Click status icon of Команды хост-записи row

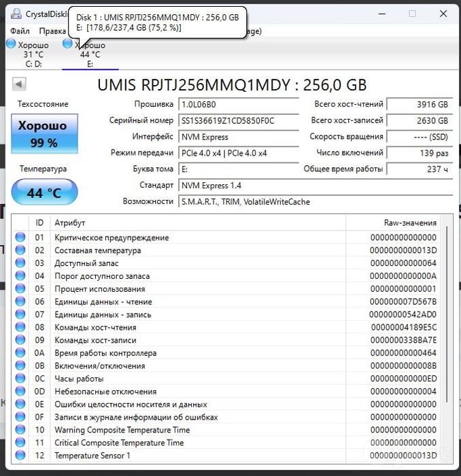[x=20, y=340]
